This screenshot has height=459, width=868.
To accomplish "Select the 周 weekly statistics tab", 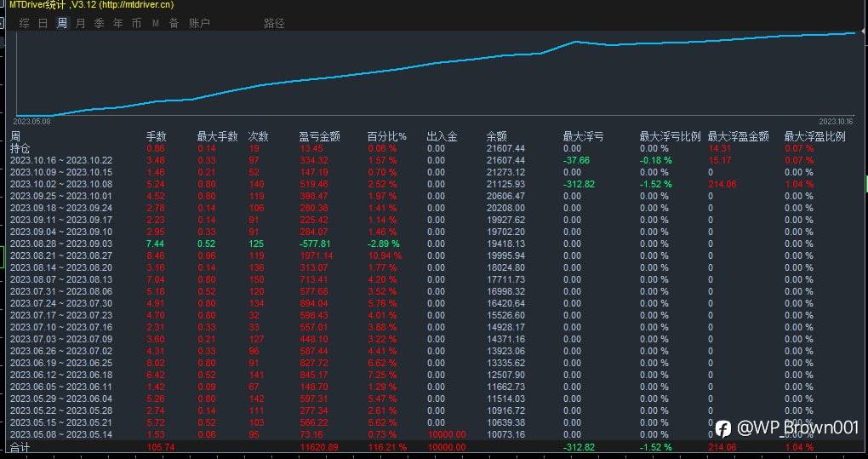I will pos(62,23).
